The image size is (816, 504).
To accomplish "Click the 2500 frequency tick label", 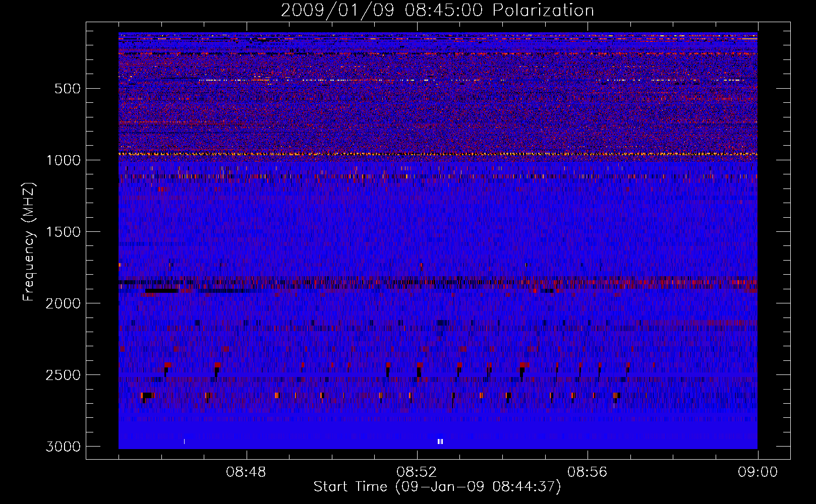I will (x=63, y=375).
